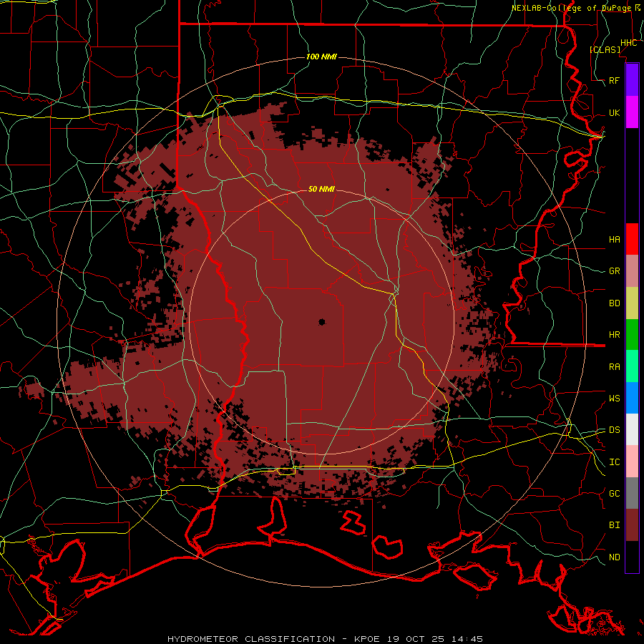Image resolution: width=644 pixels, height=644 pixels.
Task: Click the UK magenta legend swatch
Action: point(632,112)
